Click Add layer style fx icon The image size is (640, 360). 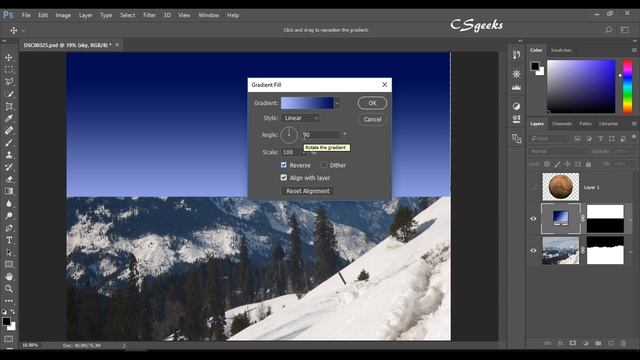tap(560, 343)
